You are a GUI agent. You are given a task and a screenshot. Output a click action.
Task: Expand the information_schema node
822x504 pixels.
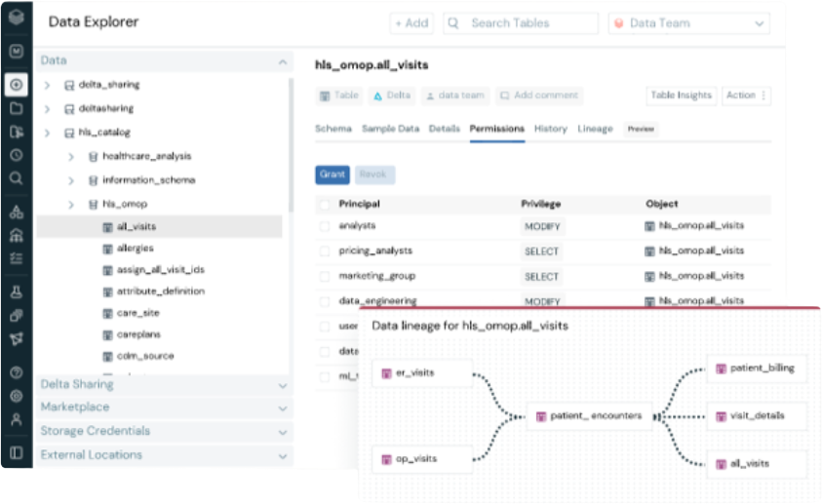71,180
